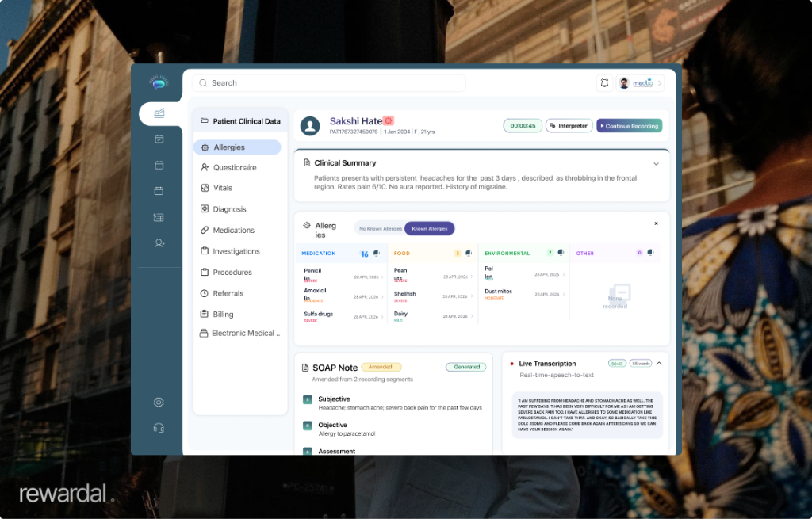Open Allergies in the clinical data menu
This screenshot has height=519, width=812.
pos(237,147)
